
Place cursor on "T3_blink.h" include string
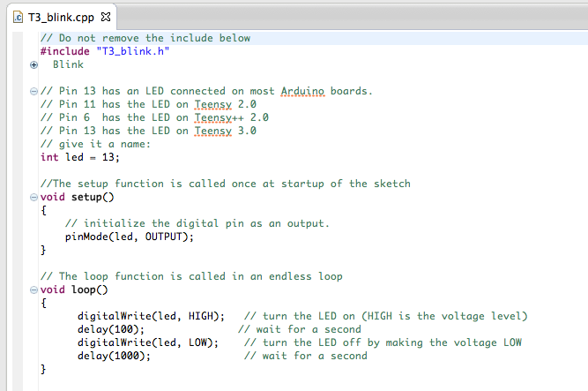[x=125, y=51]
